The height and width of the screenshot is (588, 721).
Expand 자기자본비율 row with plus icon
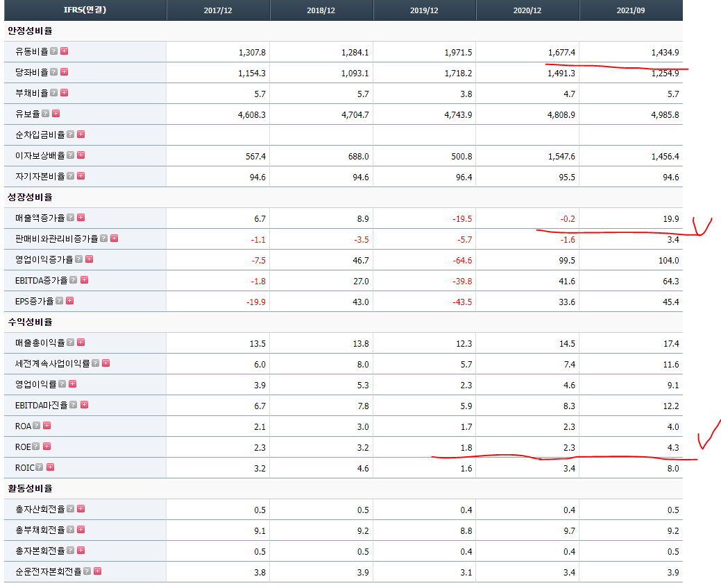[81, 176]
